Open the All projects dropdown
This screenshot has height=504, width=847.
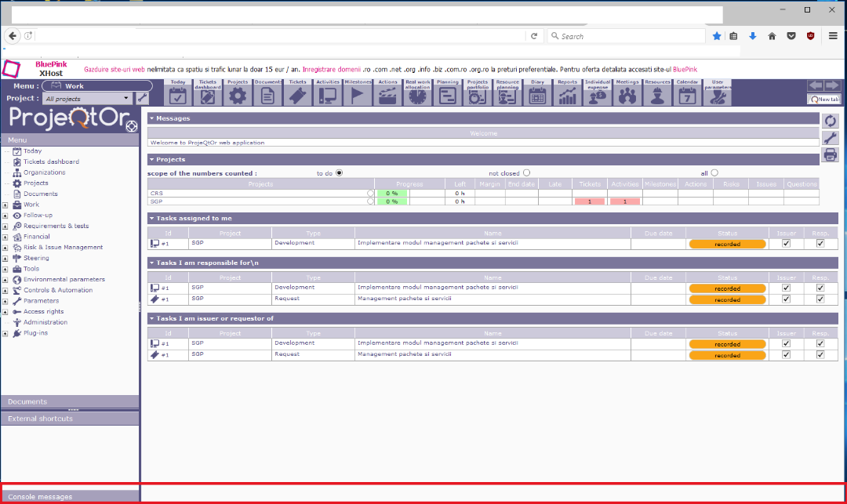click(x=88, y=99)
